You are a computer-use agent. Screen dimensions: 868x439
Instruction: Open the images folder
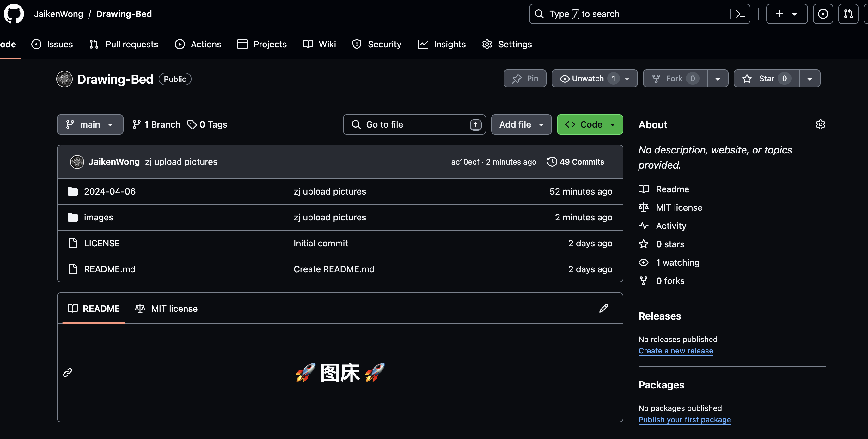[x=98, y=218]
